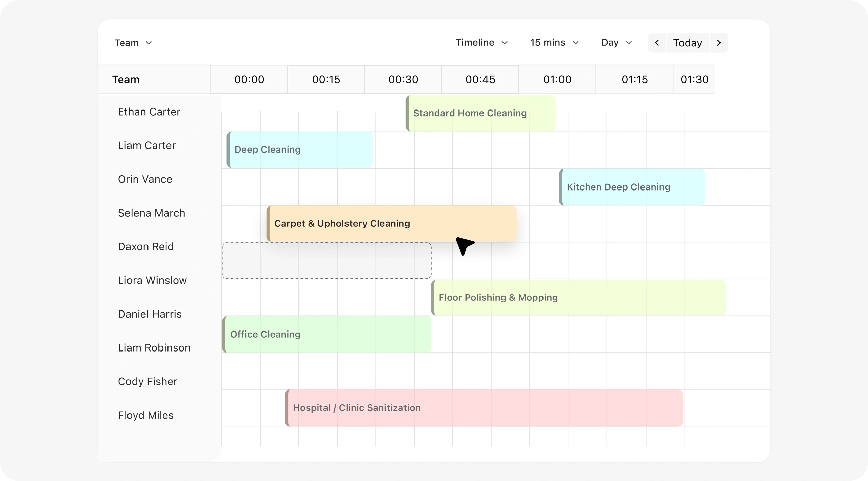Click the 00:00 time column header
Screen dimensions: 868x481
pos(249,79)
